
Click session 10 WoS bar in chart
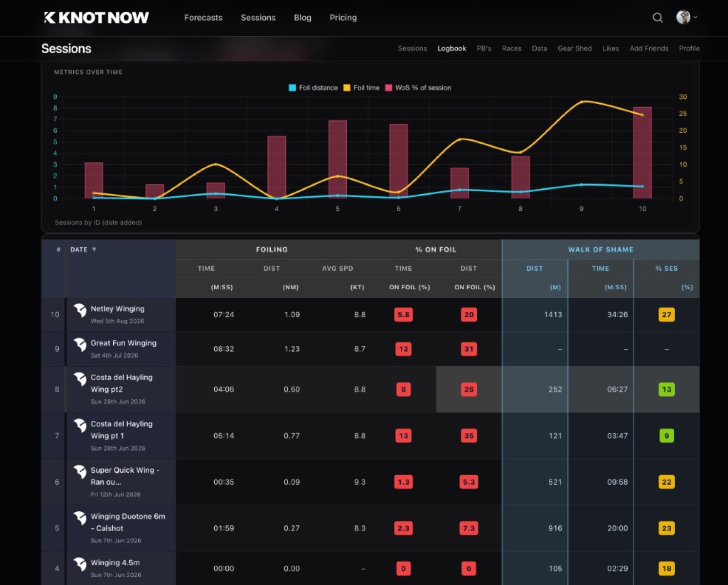click(642, 152)
